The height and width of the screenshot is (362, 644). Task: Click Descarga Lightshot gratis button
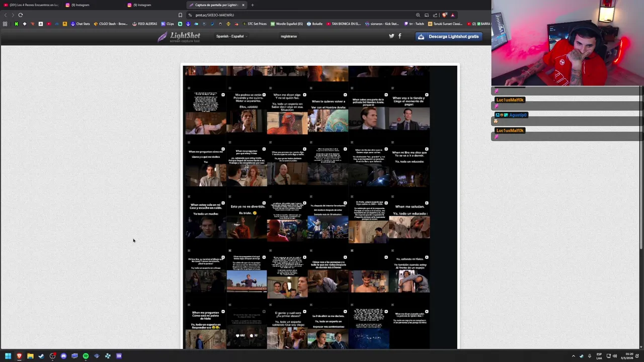click(x=448, y=36)
